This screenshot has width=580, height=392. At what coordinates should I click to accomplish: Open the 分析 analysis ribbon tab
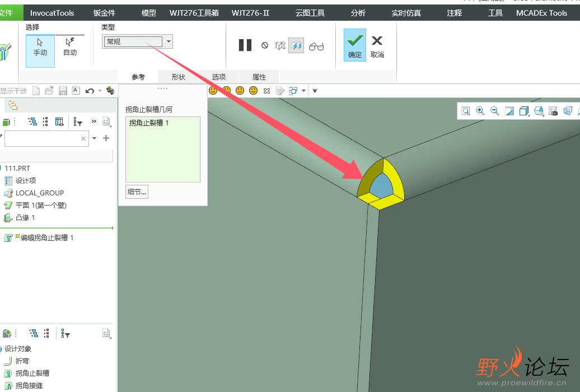[358, 13]
